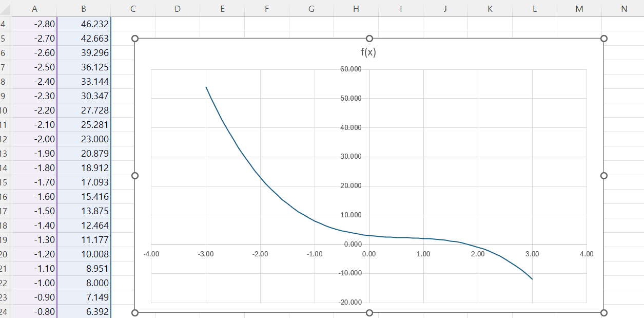This screenshot has width=644, height=318.
Task: Click the chart's top-right corner resize handle
Action: (603, 39)
